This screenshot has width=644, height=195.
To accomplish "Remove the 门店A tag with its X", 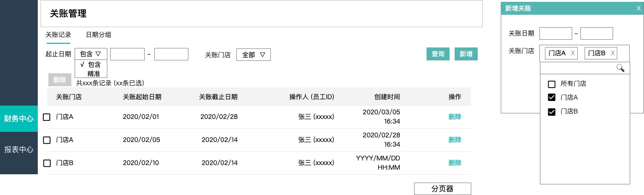I will click(x=573, y=53).
